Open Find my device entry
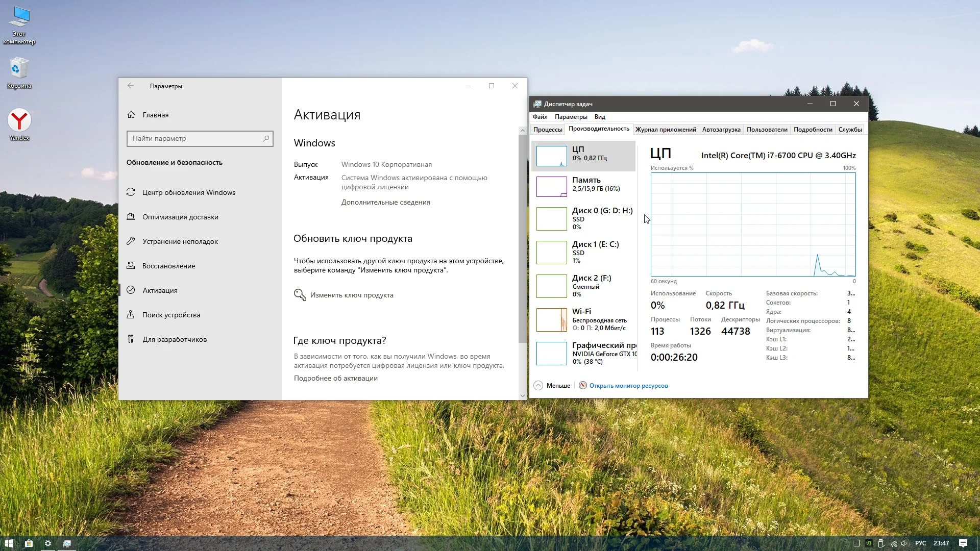This screenshot has width=980, height=551. (x=171, y=315)
